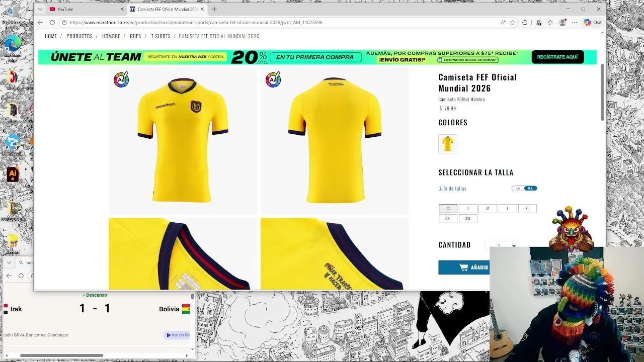644x362 pixels.
Task: Close the Camiseta FEF Oficial tab
Action: [202, 9]
